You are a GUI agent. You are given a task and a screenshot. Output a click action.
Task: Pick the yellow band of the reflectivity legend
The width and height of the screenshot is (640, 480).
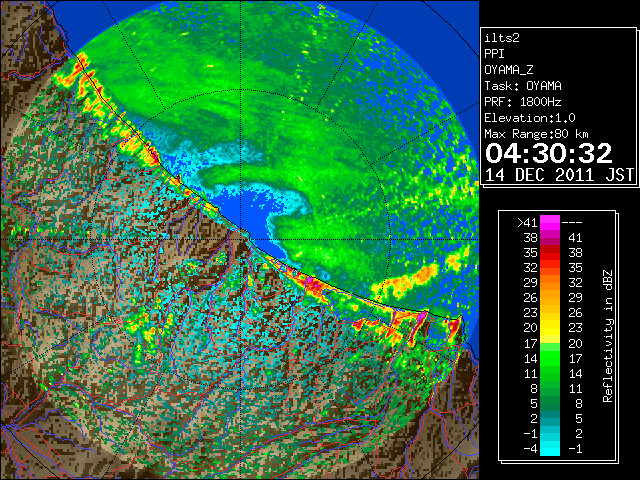pos(550,328)
